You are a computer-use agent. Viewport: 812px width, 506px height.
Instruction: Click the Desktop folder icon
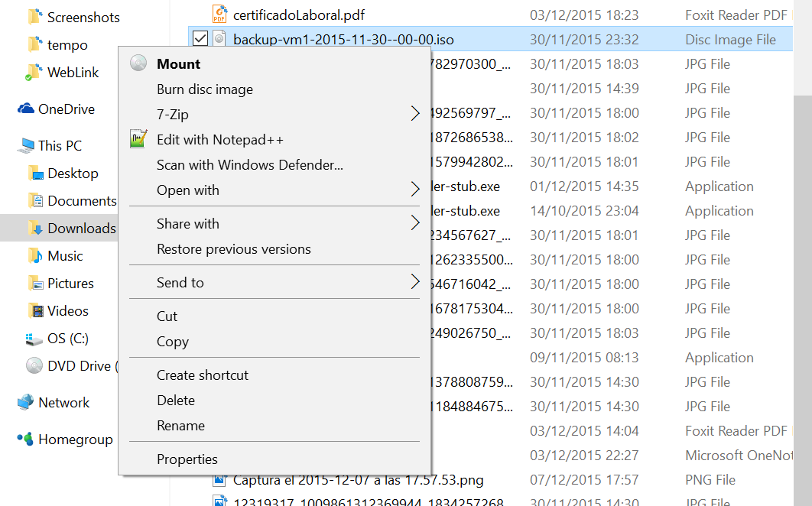[36, 173]
